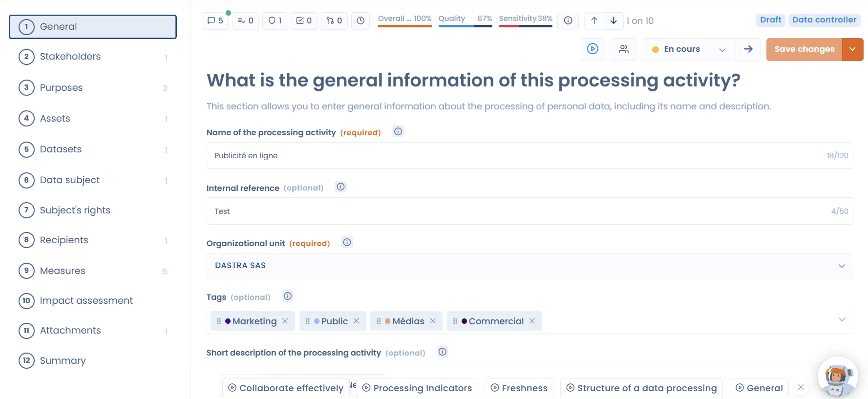Open the users sharing icon
Image resolution: width=868 pixels, height=399 pixels.
tap(624, 49)
